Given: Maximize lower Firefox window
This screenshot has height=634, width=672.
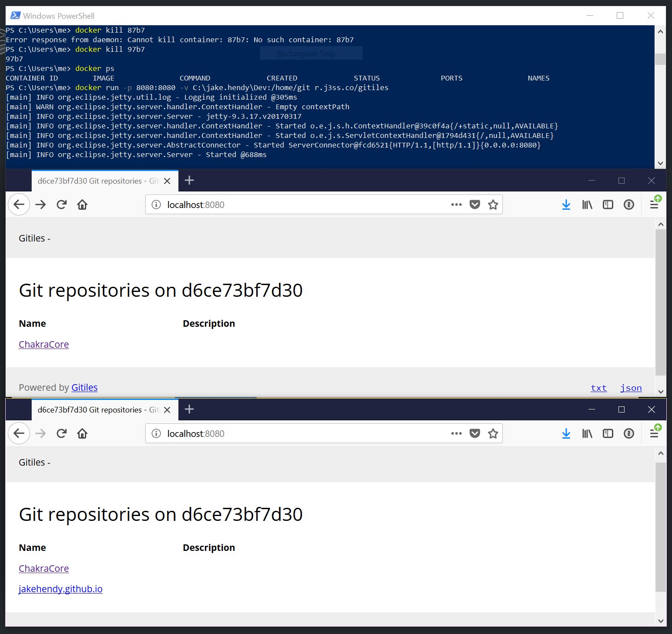Looking at the screenshot, I should [x=621, y=409].
